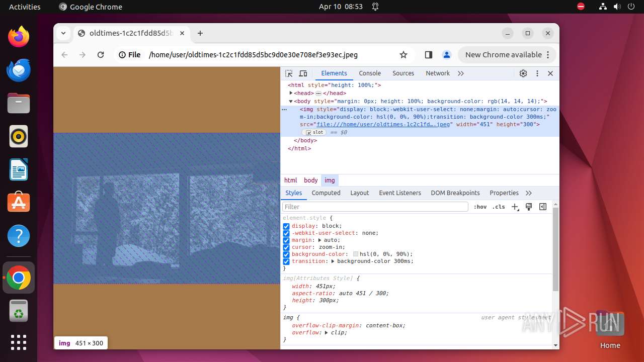
Task: Toggle :hov element state panel
Action: coord(480,207)
